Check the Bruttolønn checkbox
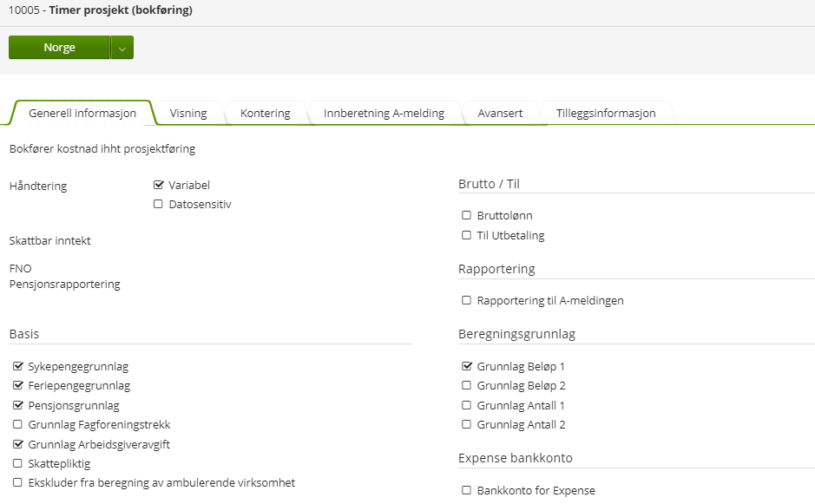 point(467,215)
